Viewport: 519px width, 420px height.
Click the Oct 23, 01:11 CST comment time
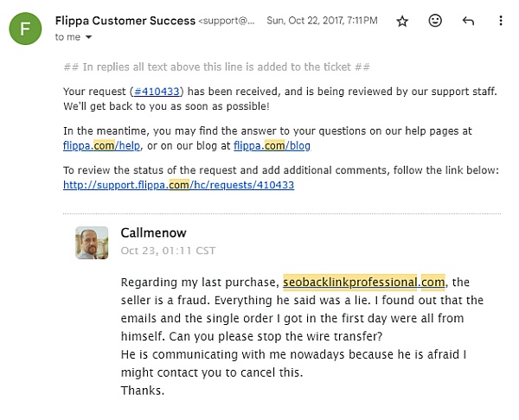168,251
